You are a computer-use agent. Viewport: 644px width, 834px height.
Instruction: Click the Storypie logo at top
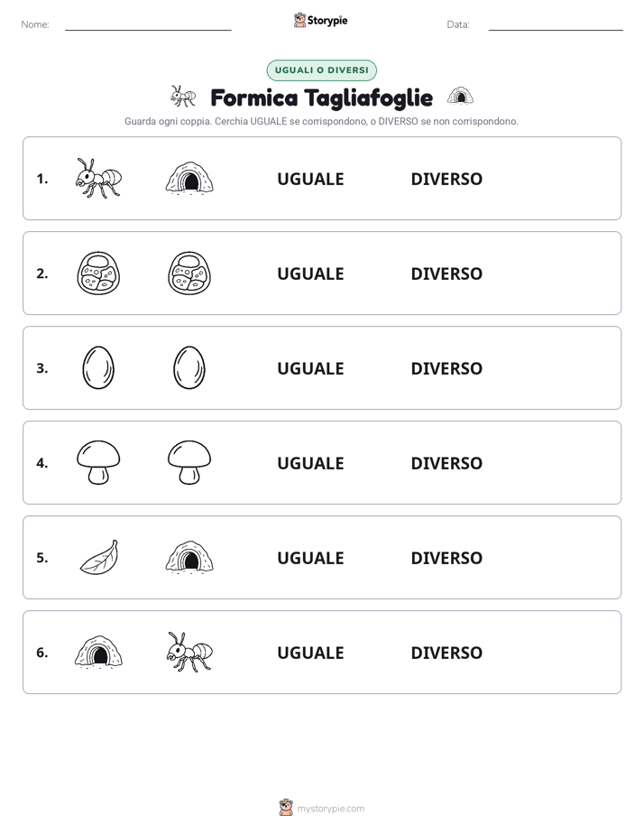[x=320, y=20]
